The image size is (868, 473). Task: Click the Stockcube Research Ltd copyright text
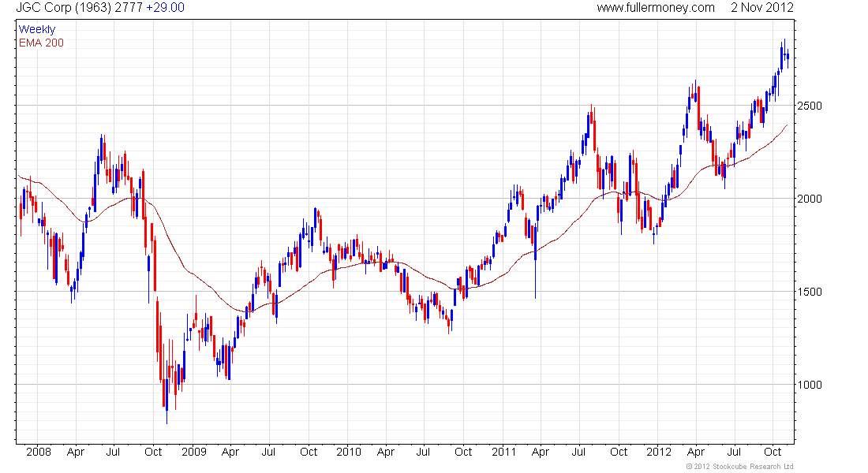pos(740,467)
